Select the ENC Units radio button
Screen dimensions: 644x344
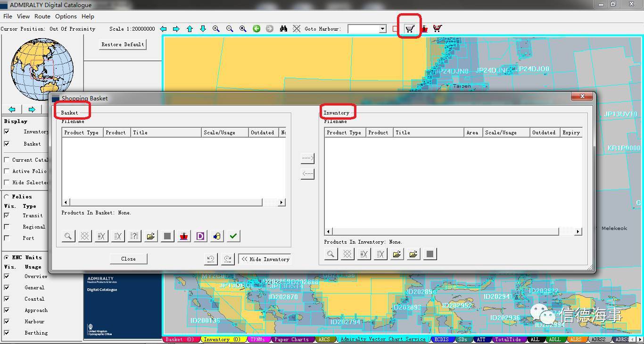click(7, 257)
